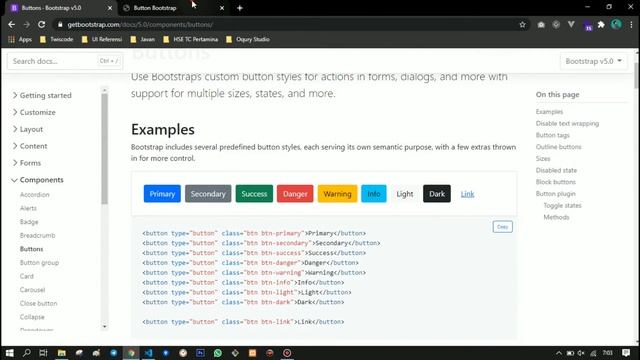Open Badge in the sidebar

tap(29, 222)
